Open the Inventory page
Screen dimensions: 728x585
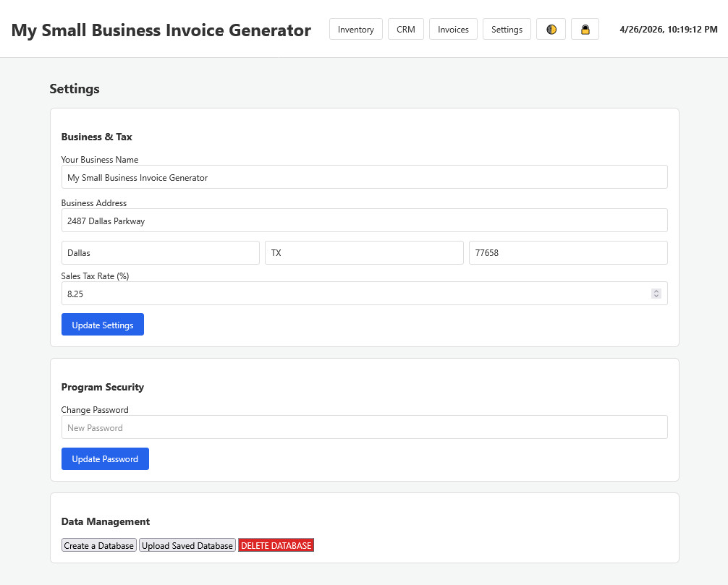[355, 29]
